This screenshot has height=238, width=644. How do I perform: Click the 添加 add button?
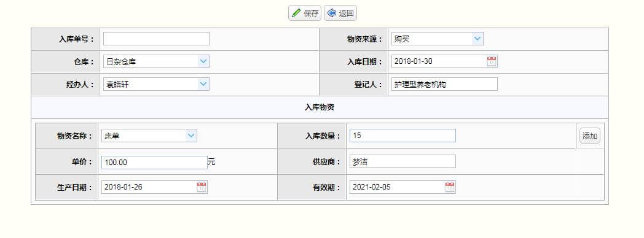pos(590,136)
